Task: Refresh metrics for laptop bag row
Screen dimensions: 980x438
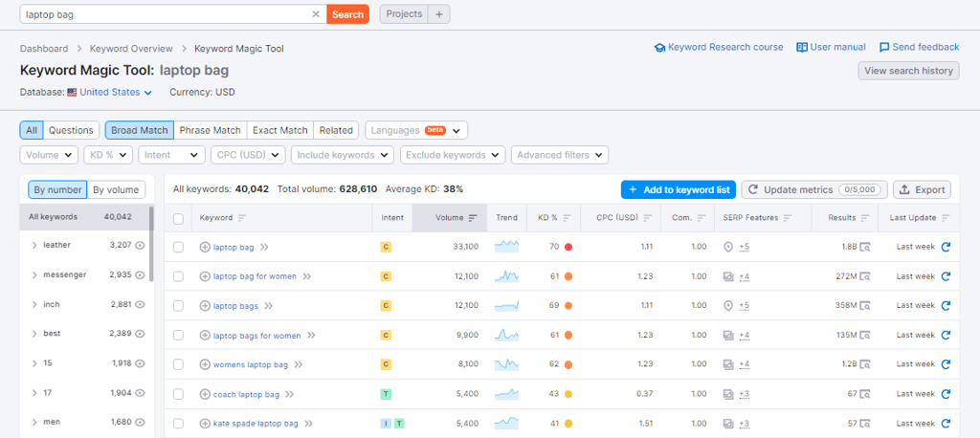Action: (946, 247)
